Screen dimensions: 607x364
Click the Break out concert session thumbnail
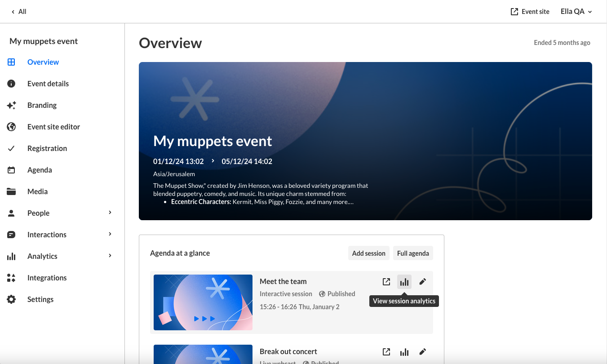[x=203, y=354]
